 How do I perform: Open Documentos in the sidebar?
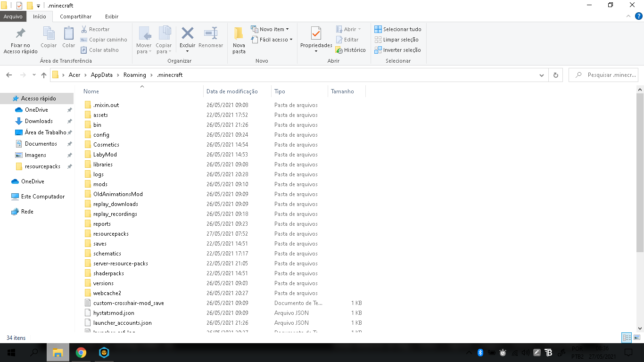(x=41, y=144)
